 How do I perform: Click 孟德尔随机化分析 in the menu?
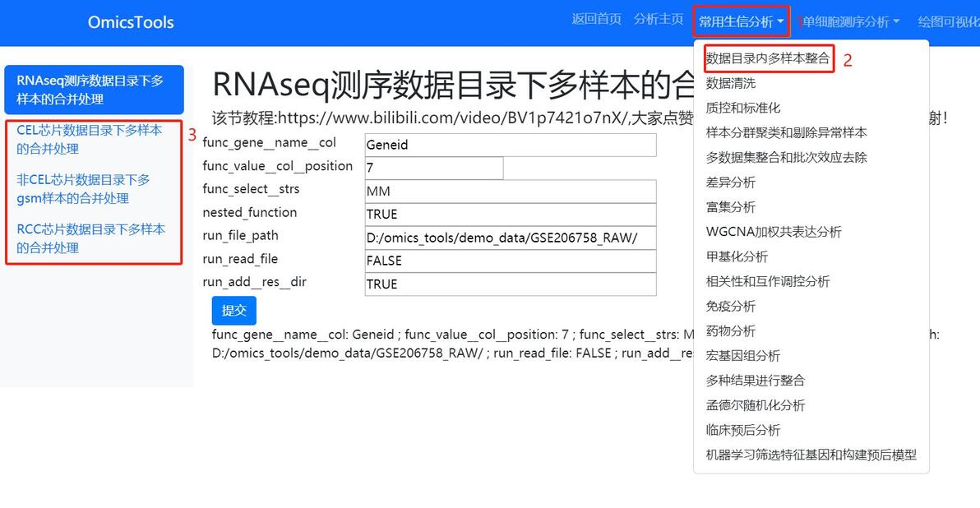pos(755,405)
